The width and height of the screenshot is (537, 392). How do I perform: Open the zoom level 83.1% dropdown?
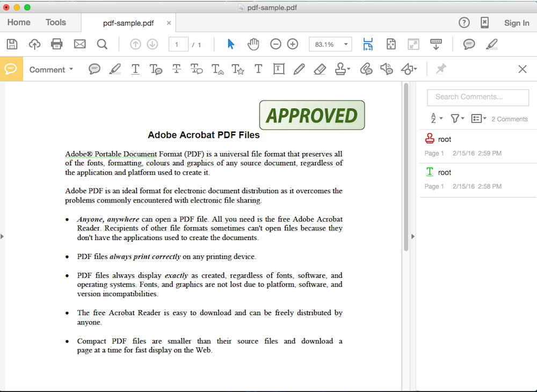(x=330, y=44)
